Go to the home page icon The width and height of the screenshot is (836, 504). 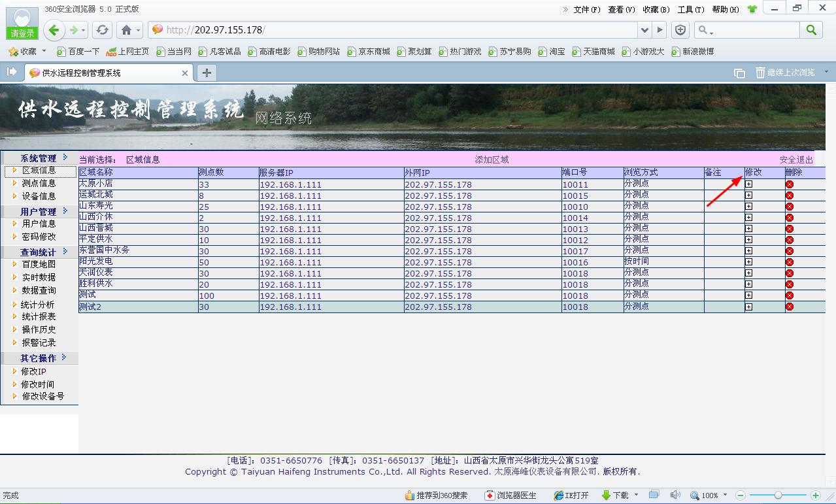[126, 30]
